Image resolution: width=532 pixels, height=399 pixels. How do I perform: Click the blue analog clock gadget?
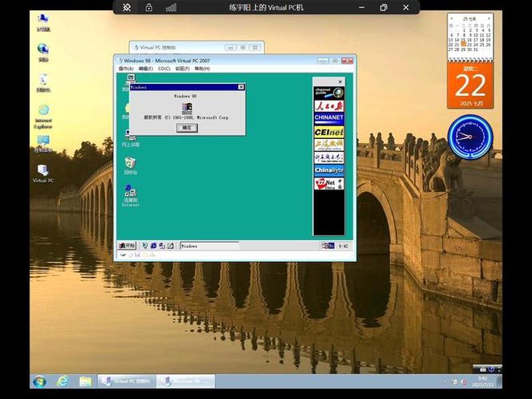point(470,137)
